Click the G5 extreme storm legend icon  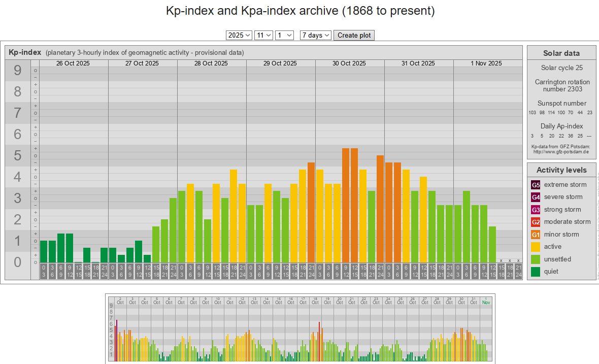[x=536, y=185]
